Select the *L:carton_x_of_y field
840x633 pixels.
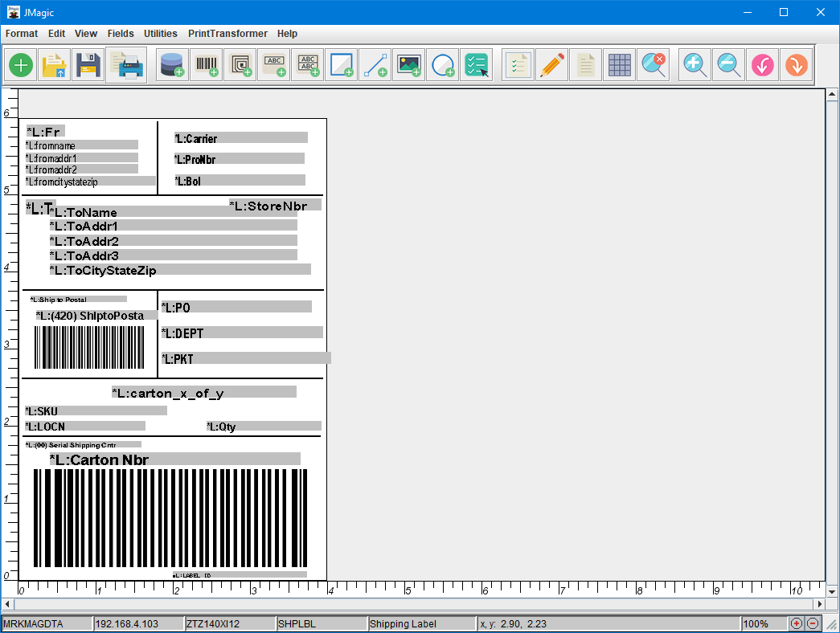pyautogui.click(x=204, y=393)
